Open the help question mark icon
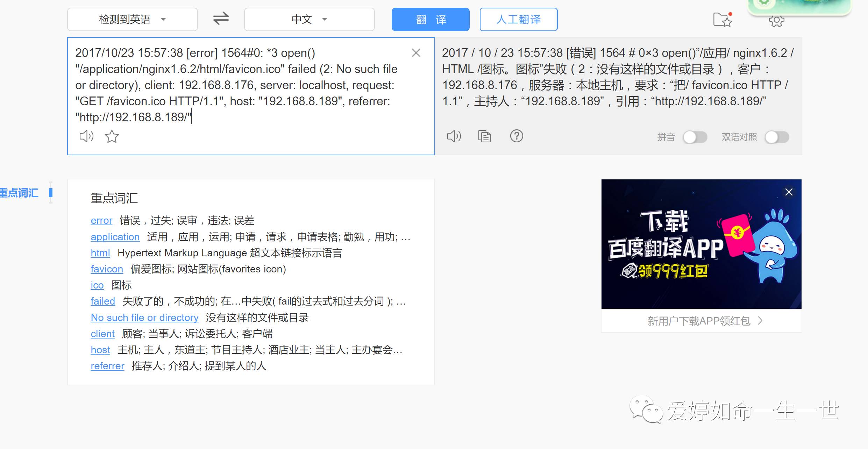 coord(517,136)
